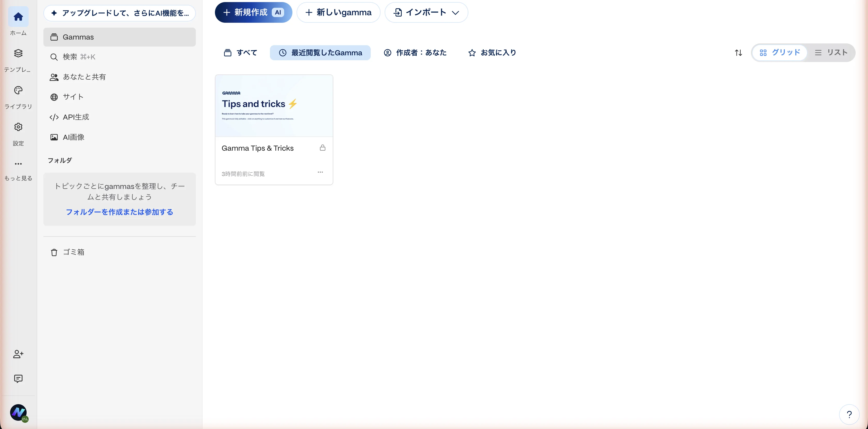Switch to the お気に入り favorites tab
Image resolution: width=868 pixels, height=429 pixels.
492,52
